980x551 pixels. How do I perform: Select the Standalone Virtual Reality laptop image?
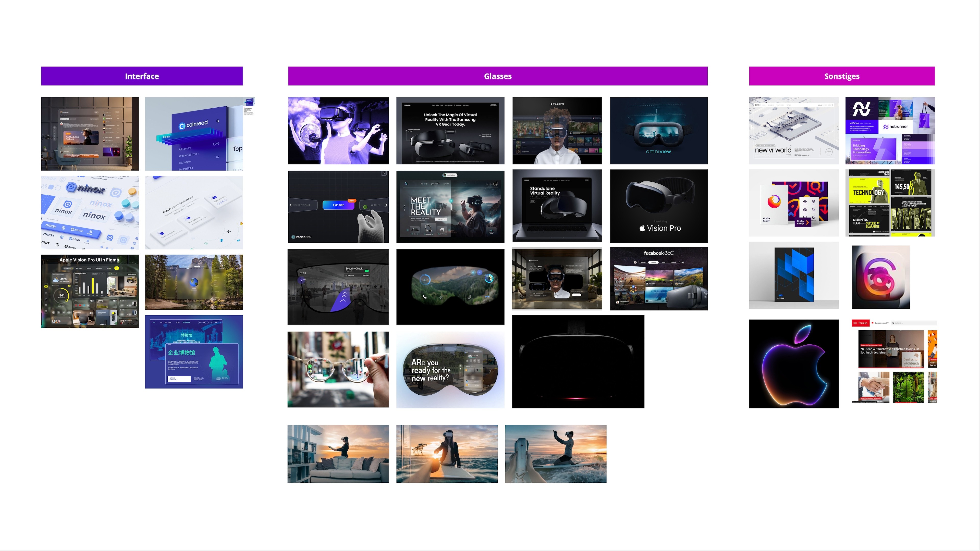coord(557,205)
